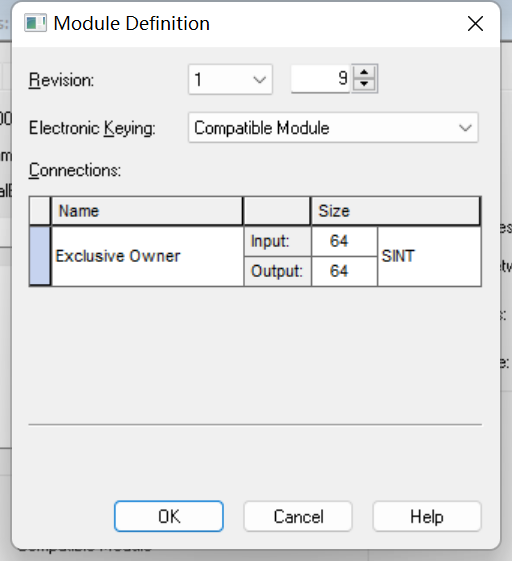512x561 pixels.
Task: Click the Size column header
Action: click(395, 211)
